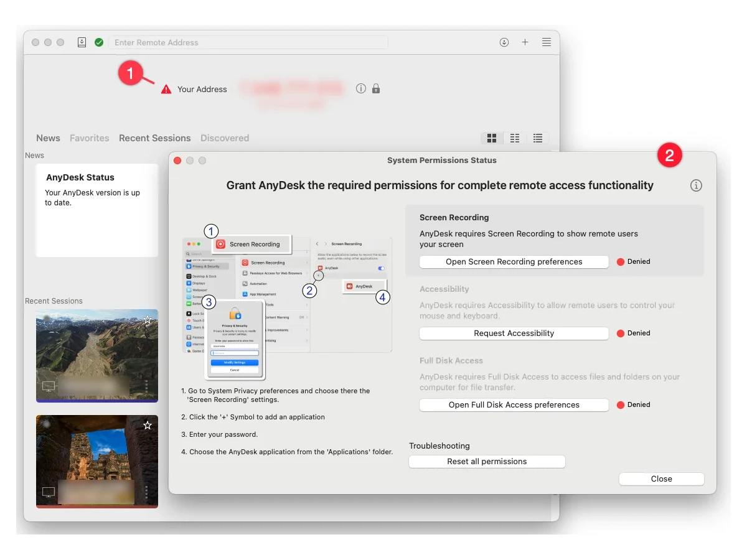Click the Reset all permissions button
Image resolution: width=747 pixels, height=560 pixels.
[x=487, y=462]
